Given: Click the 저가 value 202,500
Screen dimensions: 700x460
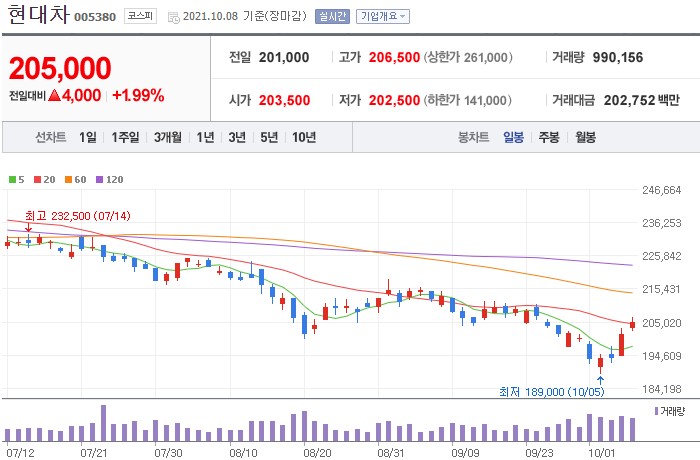Looking at the screenshot, I should (x=394, y=100).
